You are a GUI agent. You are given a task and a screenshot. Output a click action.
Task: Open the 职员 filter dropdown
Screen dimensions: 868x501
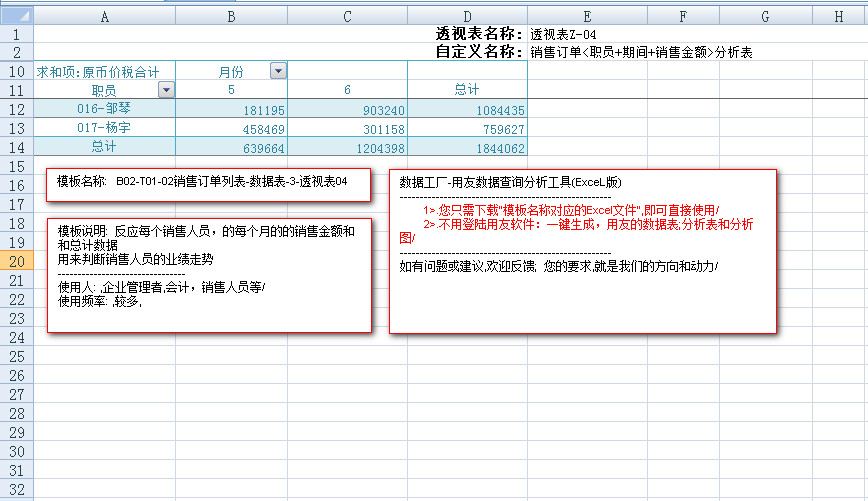(166, 90)
